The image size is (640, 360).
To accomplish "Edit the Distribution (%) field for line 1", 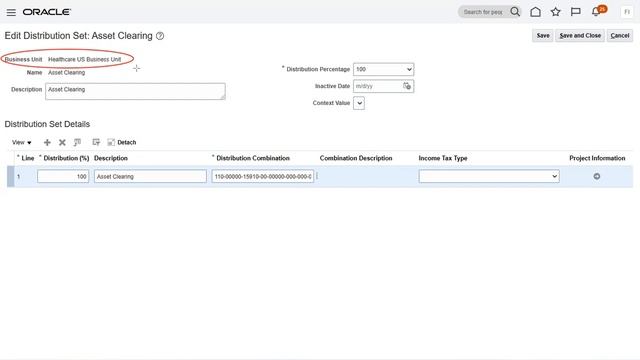I will (63, 176).
